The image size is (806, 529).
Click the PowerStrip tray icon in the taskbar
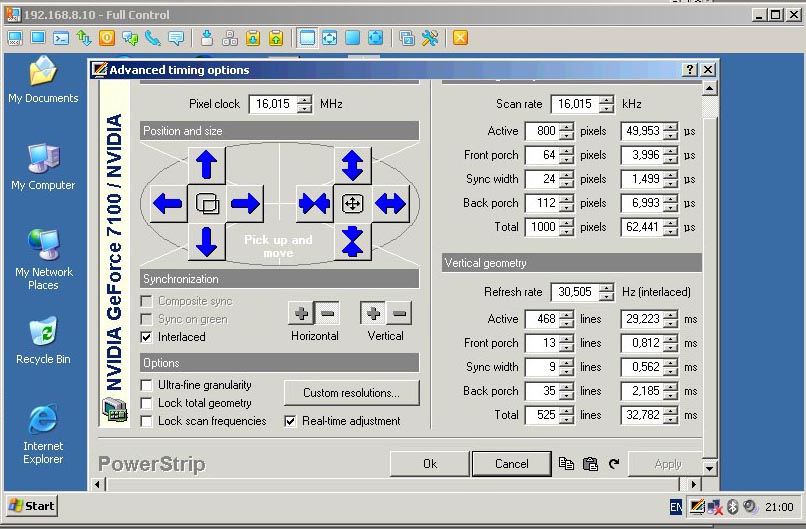tap(697, 507)
